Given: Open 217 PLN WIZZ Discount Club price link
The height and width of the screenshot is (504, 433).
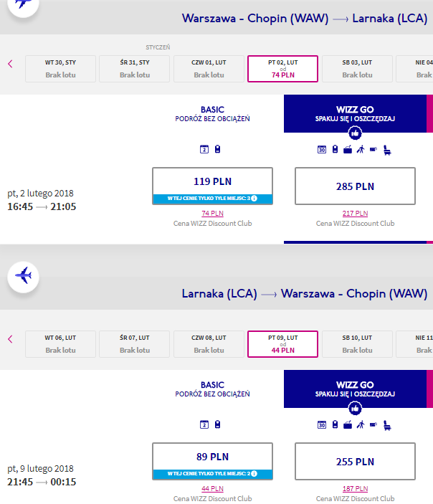Looking at the screenshot, I should pyautogui.click(x=355, y=214).
